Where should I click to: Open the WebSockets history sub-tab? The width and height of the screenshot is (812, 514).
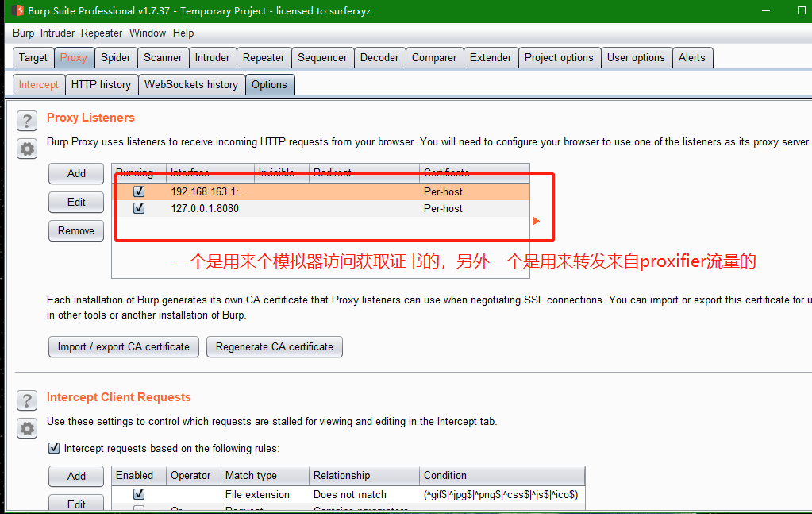pyautogui.click(x=191, y=84)
